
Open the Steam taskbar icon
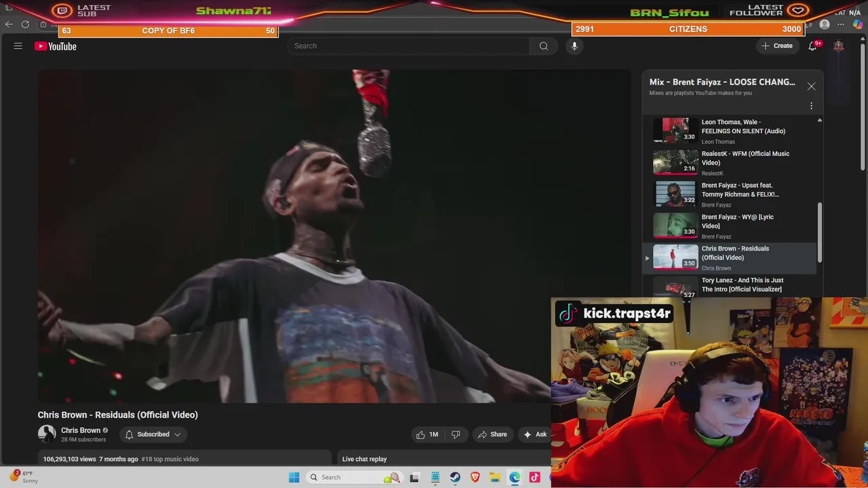point(455,477)
